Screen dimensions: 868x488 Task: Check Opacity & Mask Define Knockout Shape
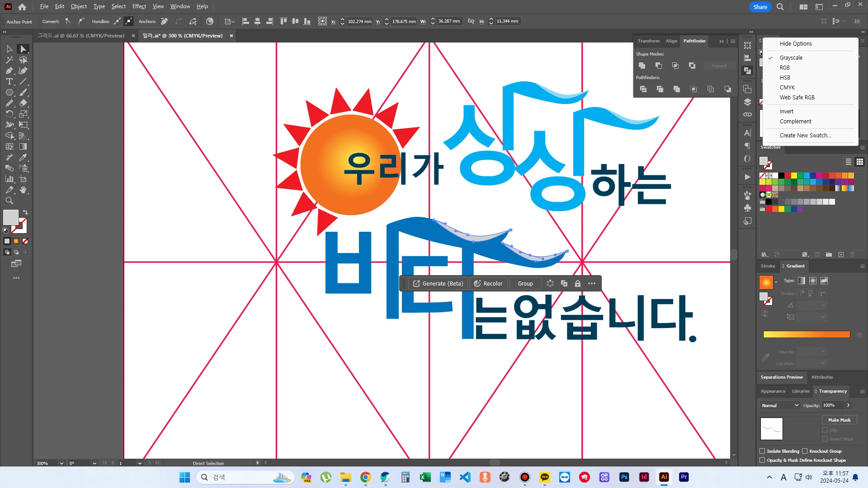coord(762,460)
